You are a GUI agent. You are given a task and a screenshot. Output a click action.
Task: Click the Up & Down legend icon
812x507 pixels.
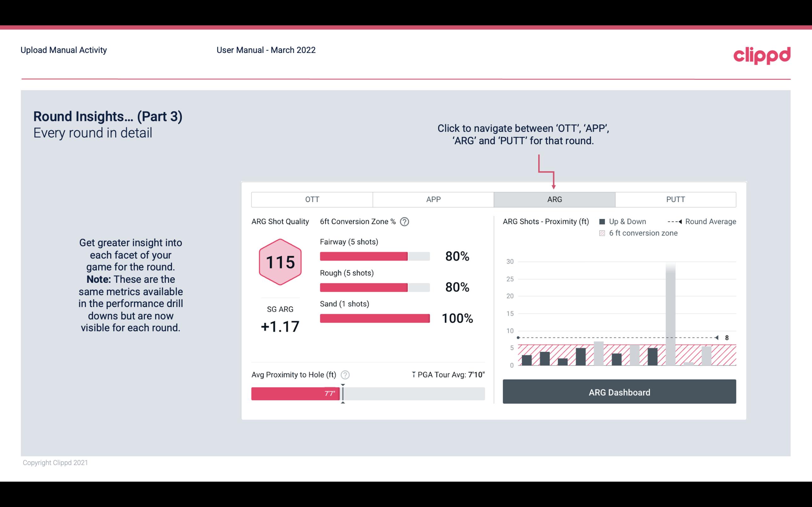[x=603, y=221]
